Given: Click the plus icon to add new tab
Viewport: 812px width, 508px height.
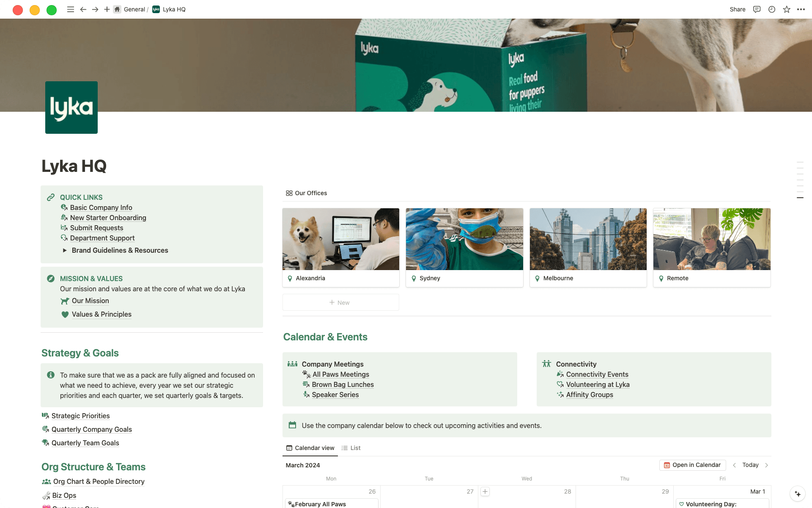Looking at the screenshot, I should 107,9.
